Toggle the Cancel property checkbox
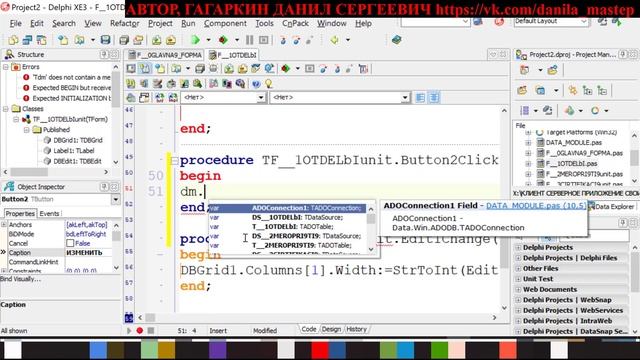Viewport: 640px width, 360px height. tap(70, 243)
